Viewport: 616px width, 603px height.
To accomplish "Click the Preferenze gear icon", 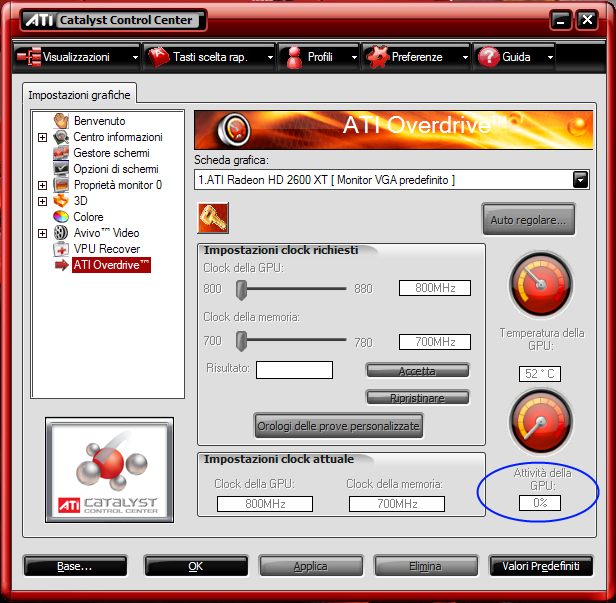I will pyautogui.click(x=378, y=57).
